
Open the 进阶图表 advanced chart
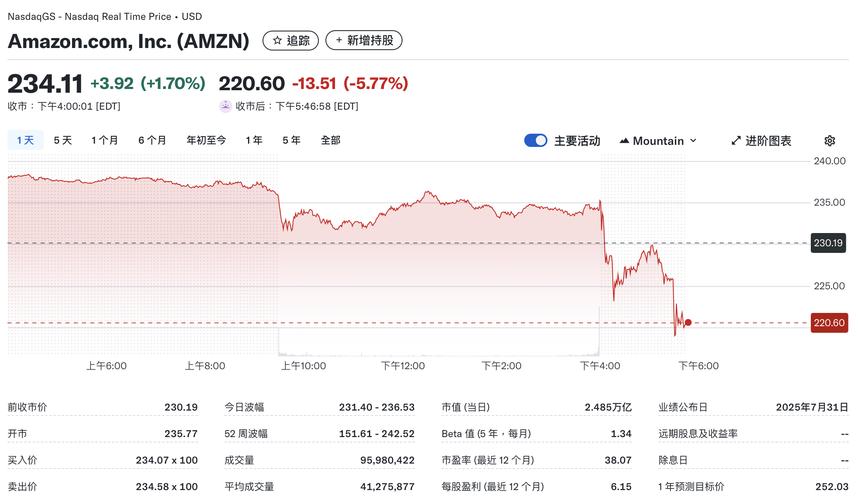tap(760, 141)
